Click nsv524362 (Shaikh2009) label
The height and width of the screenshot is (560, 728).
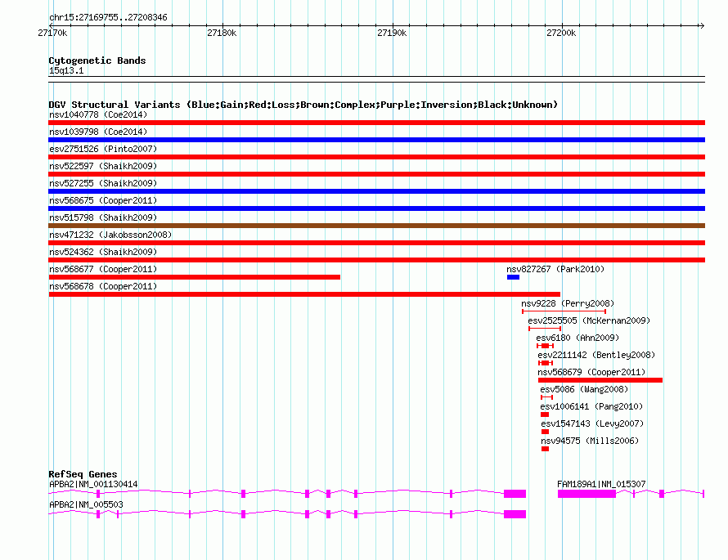tap(103, 252)
